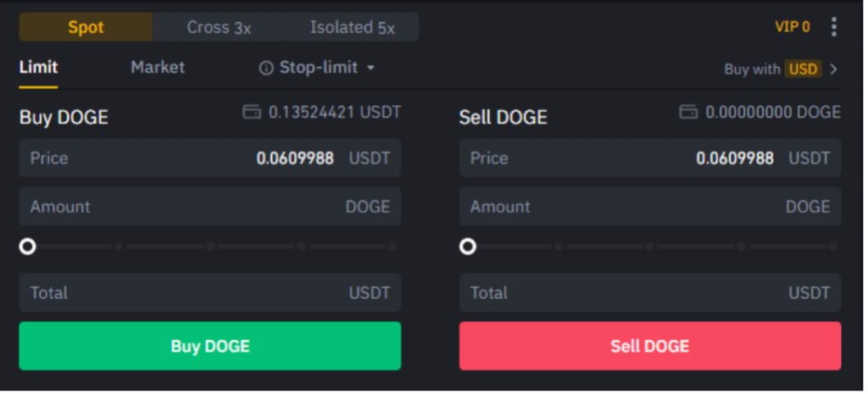Expand the Stop-limit order type dropdown
Image resolution: width=868 pixels, height=394 pixels.
click(x=371, y=68)
